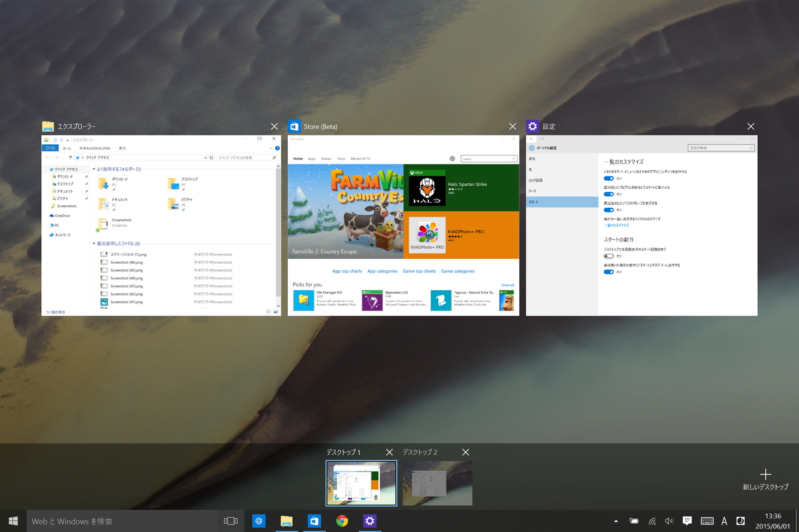Toggle スタートとタスクバーに表示する switch
Image resolution: width=799 pixels, height=532 pixels.
(609, 272)
